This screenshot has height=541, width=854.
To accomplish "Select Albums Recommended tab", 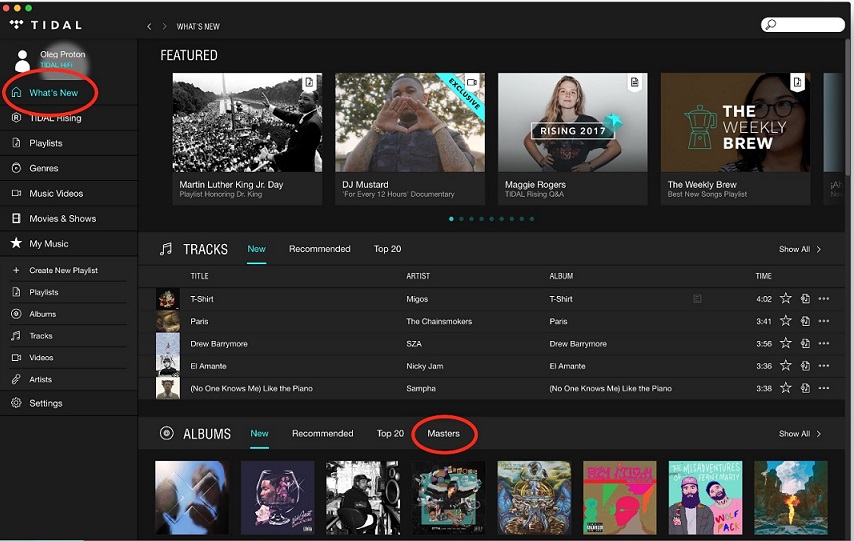I will pyautogui.click(x=322, y=434).
